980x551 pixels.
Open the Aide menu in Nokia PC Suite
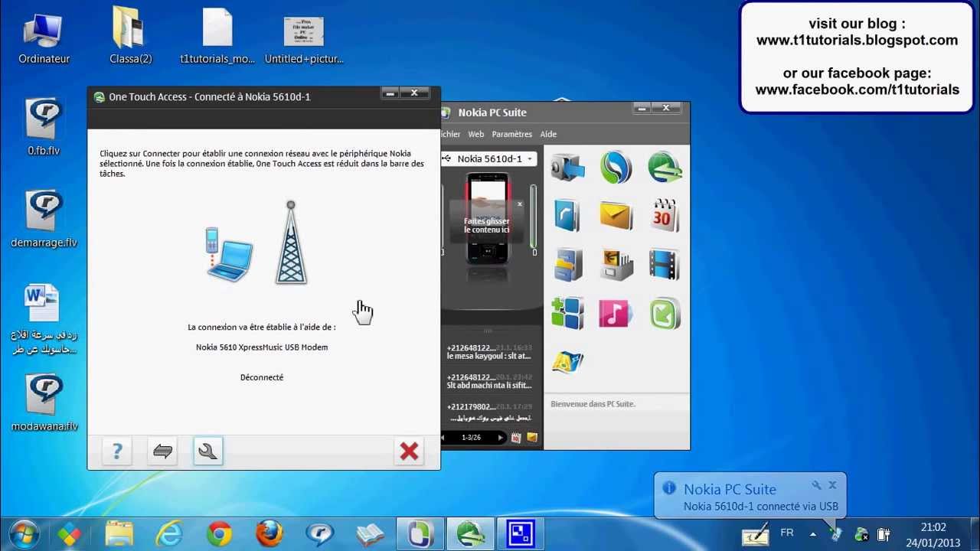pos(548,134)
